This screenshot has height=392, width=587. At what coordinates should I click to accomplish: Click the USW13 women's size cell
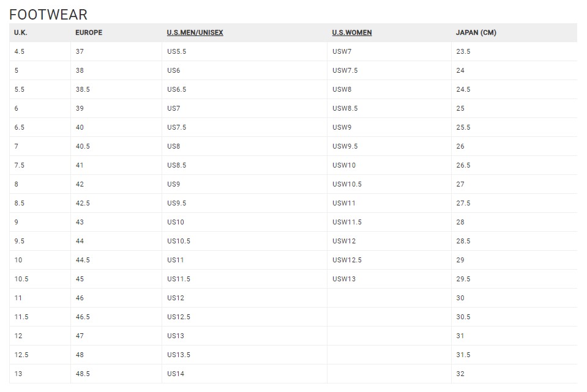[344, 279]
